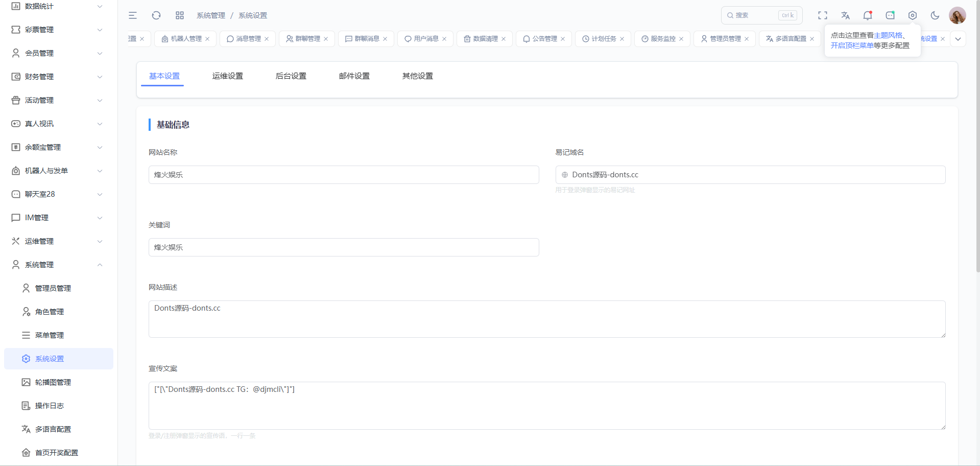Collapse the sidebar with the hamburger icon
The width and height of the screenshot is (980, 466).
pos(133,15)
